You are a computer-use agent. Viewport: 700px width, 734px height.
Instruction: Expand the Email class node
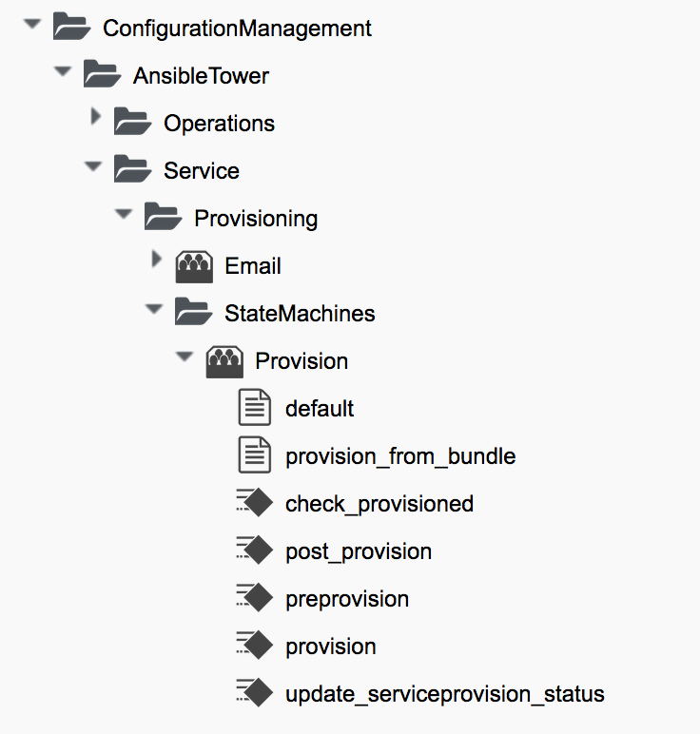(156, 261)
